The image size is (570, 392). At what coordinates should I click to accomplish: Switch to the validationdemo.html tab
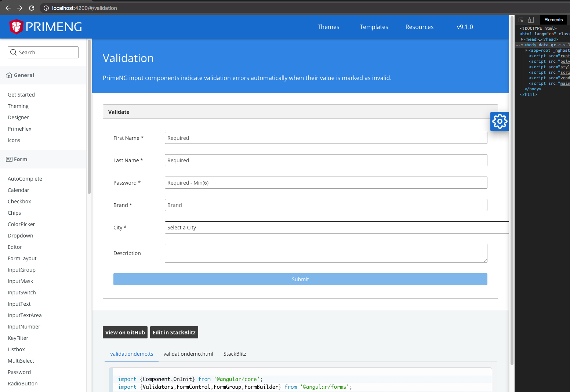click(x=188, y=353)
